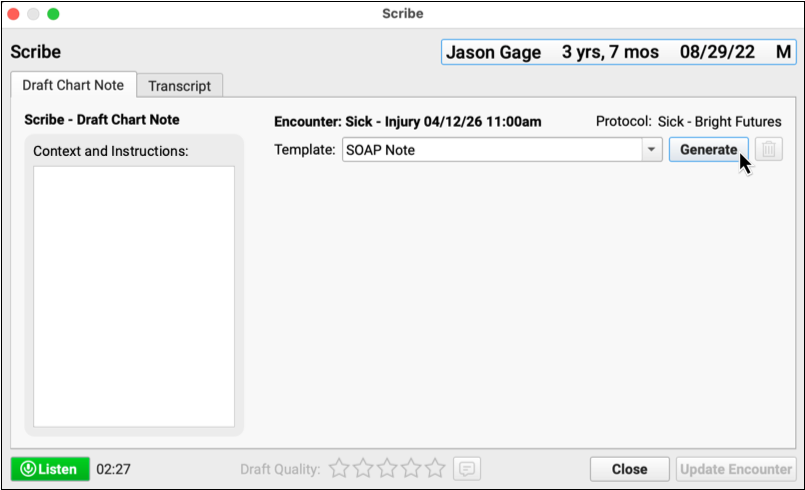Start recording with the Listen button
The image size is (805, 490).
coord(50,468)
